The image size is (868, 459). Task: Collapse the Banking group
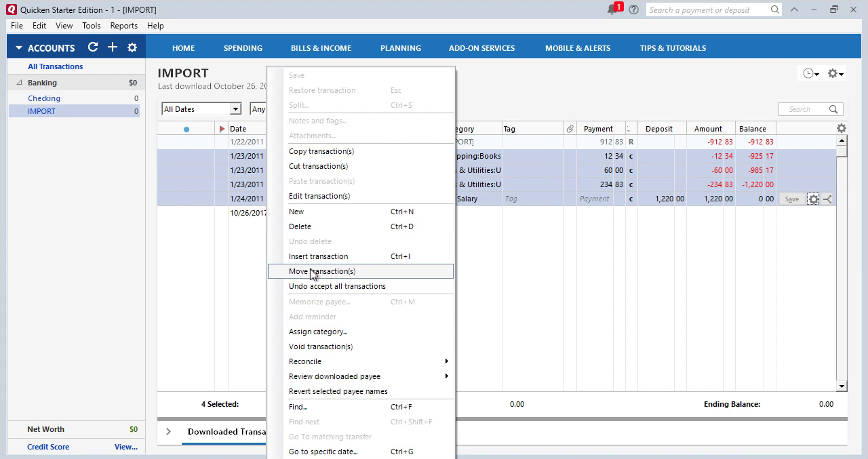(19, 83)
